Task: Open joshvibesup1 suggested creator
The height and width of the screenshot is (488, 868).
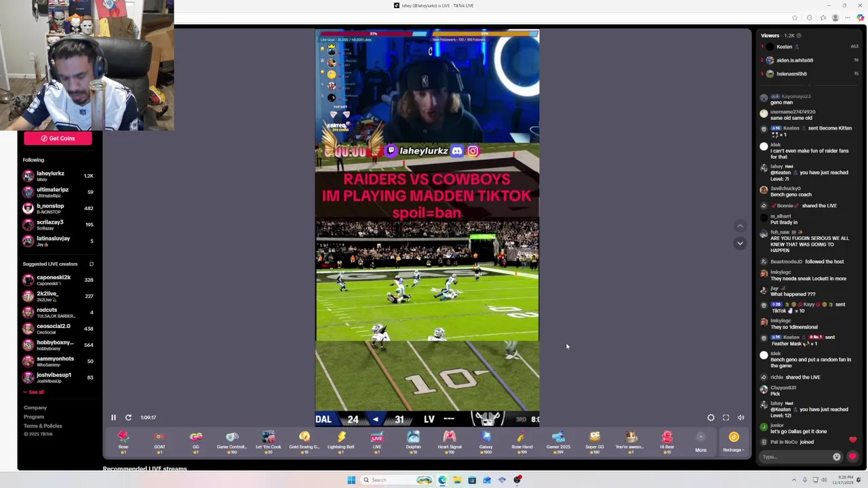Action: point(58,377)
